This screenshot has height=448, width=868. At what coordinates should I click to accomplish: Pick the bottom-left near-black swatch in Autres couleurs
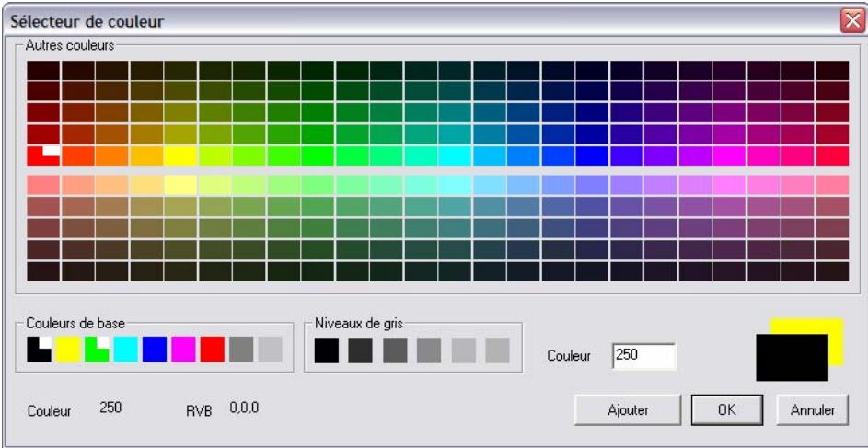44,271
